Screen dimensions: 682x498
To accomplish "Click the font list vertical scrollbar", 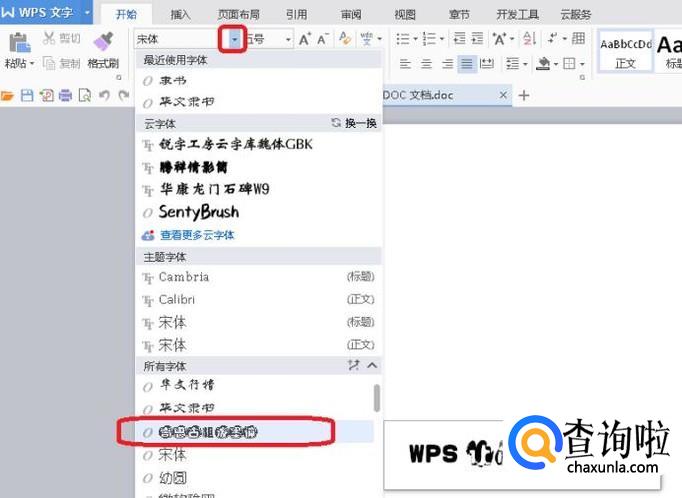I will tap(377, 398).
